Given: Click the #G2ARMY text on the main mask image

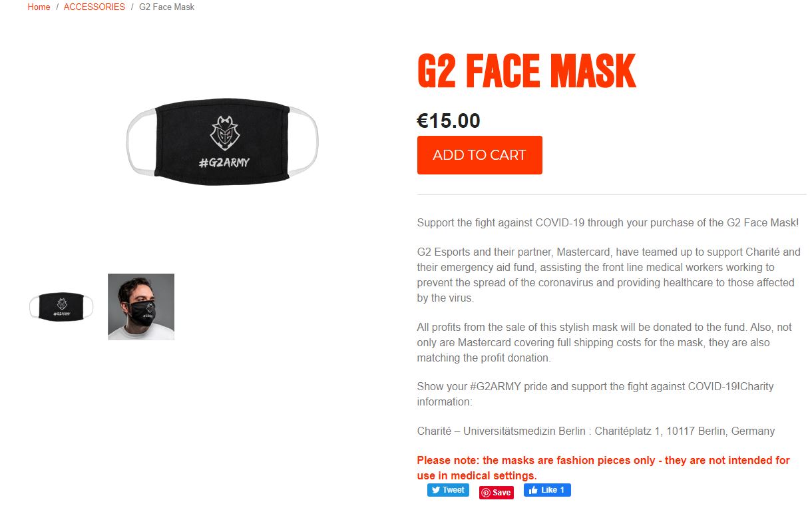Looking at the screenshot, I should pyautogui.click(x=224, y=162).
